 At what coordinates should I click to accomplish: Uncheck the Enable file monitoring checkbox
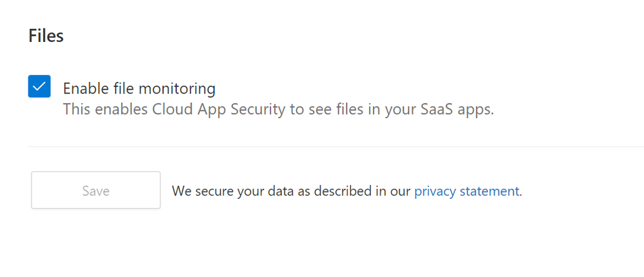pyautogui.click(x=39, y=87)
